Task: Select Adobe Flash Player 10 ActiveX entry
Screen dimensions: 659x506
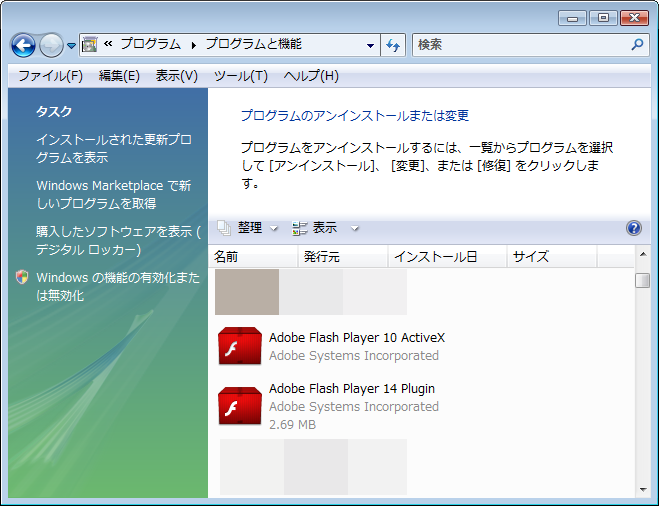Action: tap(357, 346)
